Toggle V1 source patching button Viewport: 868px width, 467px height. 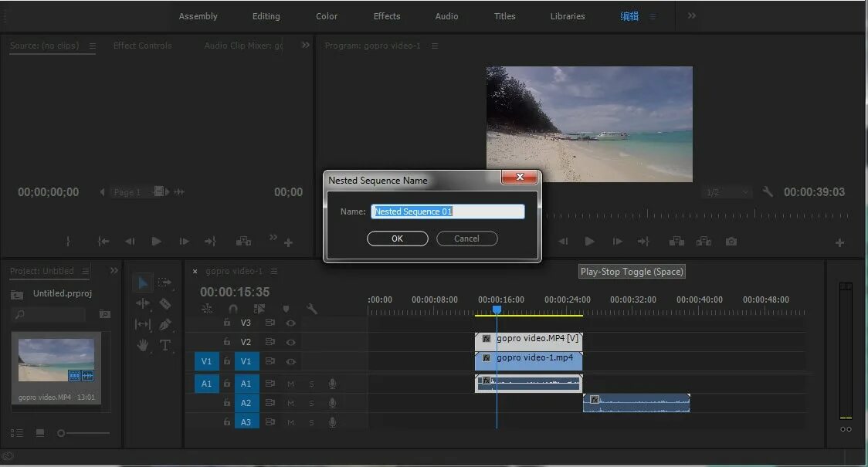206,361
